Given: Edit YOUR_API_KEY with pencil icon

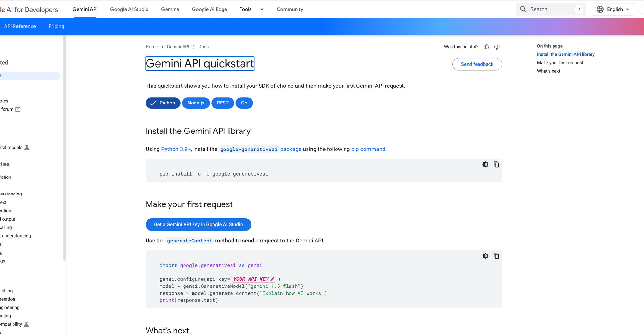Looking at the screenshot, I should click(x=272, y=279).
